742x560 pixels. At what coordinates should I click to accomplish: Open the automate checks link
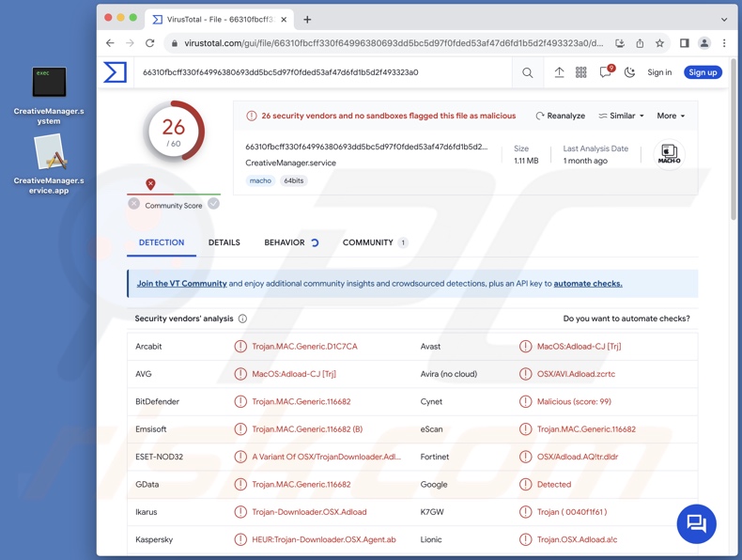588,284
